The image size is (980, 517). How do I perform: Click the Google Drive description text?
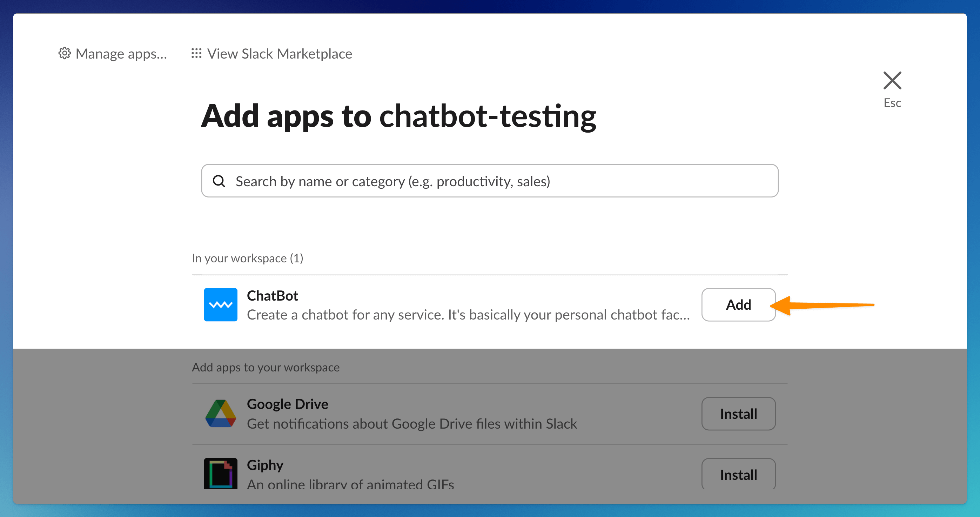412,423
